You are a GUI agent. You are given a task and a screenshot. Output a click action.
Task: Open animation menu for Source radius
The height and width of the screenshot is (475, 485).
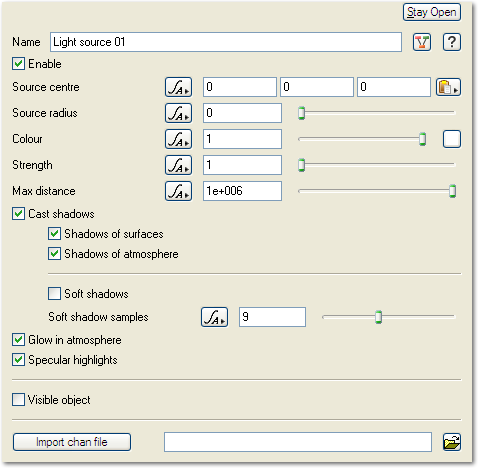(178, 113)
